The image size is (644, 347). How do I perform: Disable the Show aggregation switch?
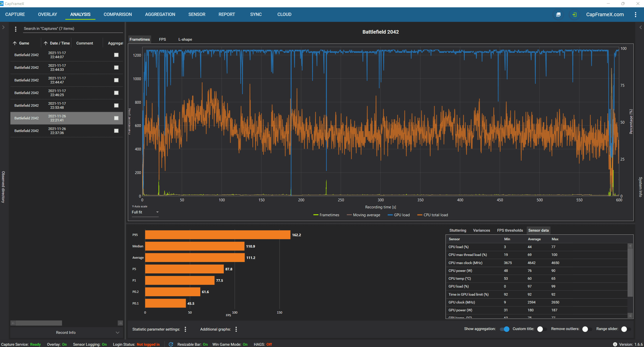point(505,329)
